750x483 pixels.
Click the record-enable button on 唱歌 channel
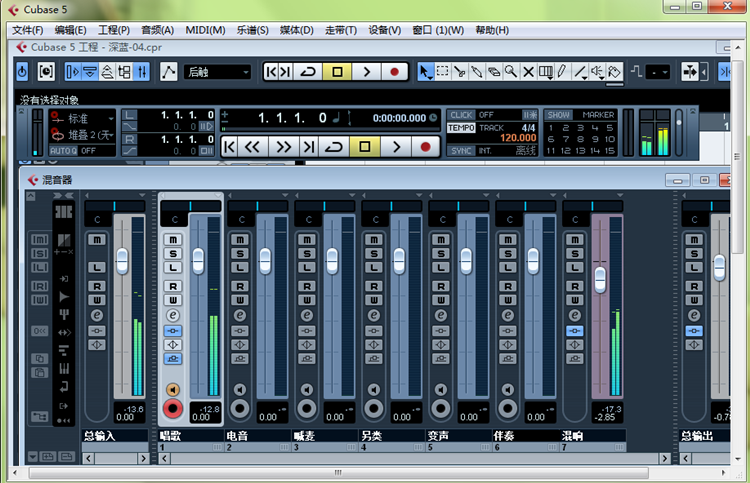pyautogui.click(x=173, y=409)
